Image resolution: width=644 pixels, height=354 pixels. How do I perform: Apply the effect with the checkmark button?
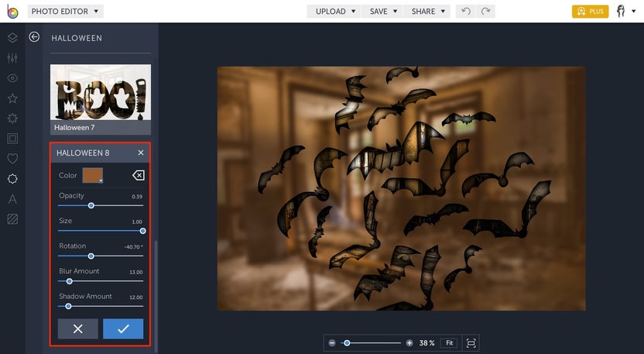click(123, 329)
